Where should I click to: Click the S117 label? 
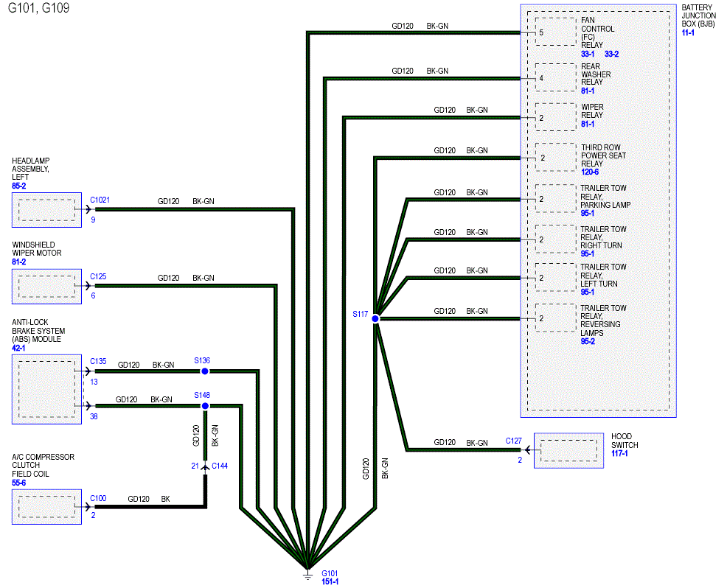pyautogui.click(x=361, y=314)
